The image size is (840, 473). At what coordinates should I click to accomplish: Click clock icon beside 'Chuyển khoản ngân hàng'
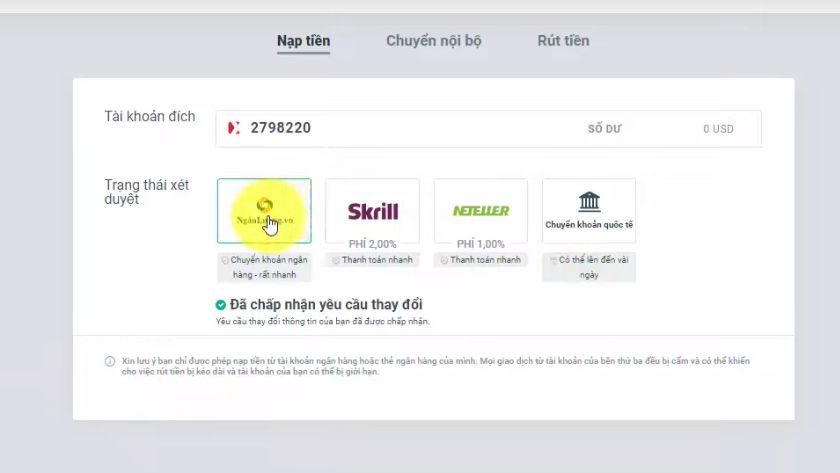tap(225, 260)
